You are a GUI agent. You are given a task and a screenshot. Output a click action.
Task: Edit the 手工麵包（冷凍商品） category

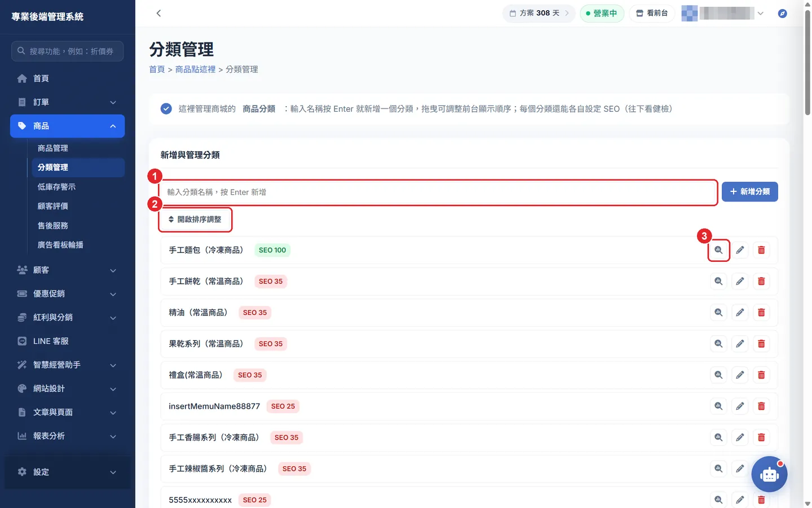(x=740, y=250)
